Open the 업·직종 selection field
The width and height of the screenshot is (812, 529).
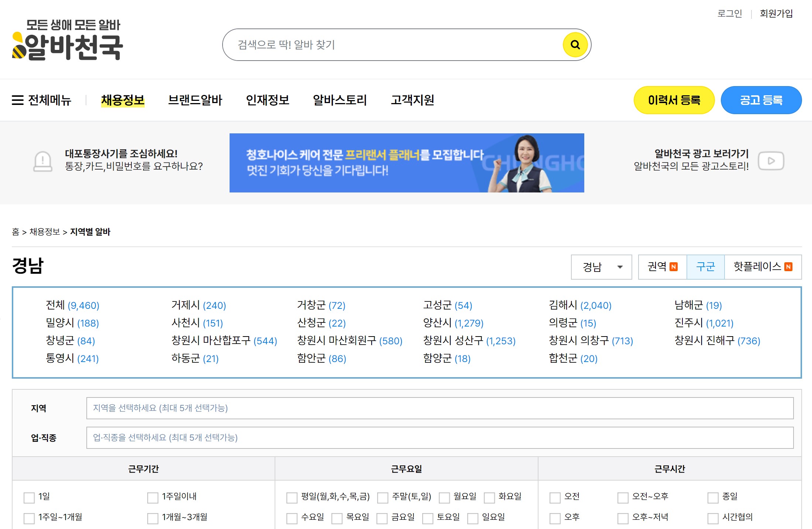click(439, 438)
